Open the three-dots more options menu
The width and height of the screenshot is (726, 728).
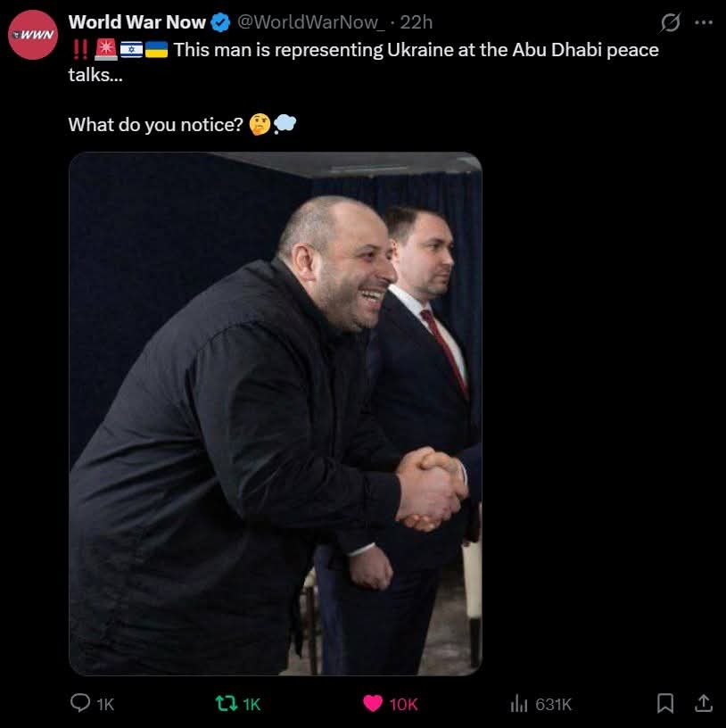coord(704,21)
